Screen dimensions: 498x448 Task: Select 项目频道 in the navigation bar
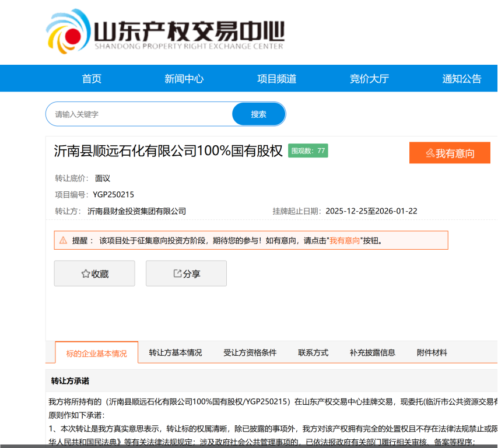click(x=275, y=78)
